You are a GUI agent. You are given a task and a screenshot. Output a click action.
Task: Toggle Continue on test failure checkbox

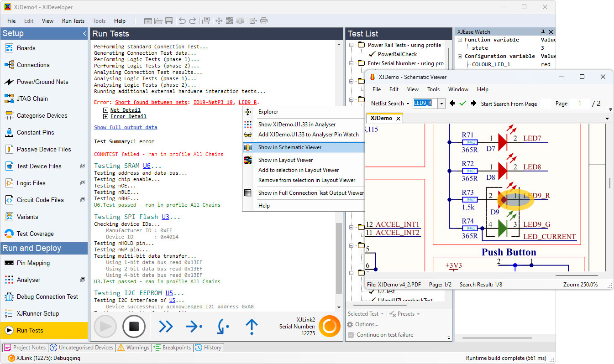[351, 335]
